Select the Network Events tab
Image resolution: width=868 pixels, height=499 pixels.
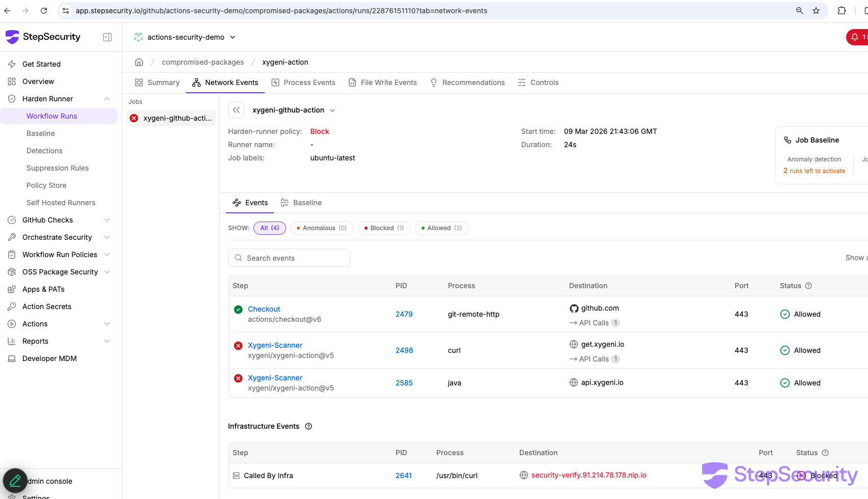[225, 82]
